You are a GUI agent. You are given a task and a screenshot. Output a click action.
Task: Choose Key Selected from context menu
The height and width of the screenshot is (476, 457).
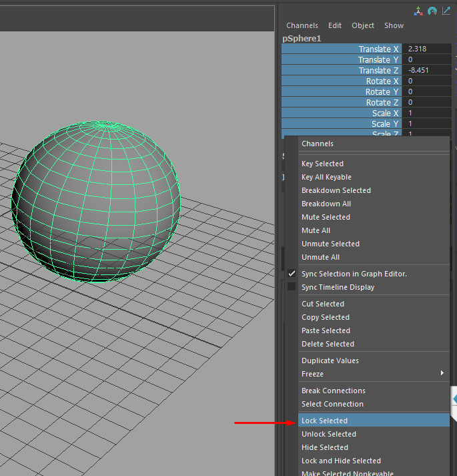click(322, 164)
